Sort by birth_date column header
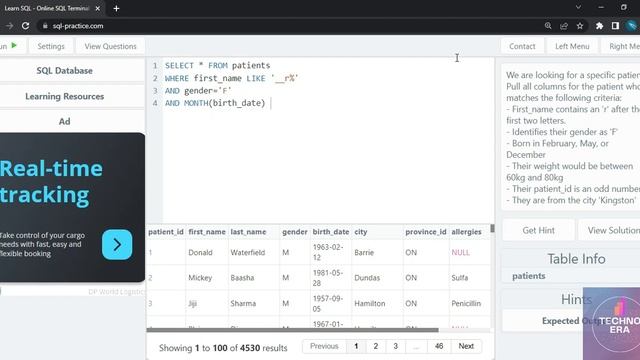This screenshot has width=640, height=360. pyautogui.click(x=331, y=232)
